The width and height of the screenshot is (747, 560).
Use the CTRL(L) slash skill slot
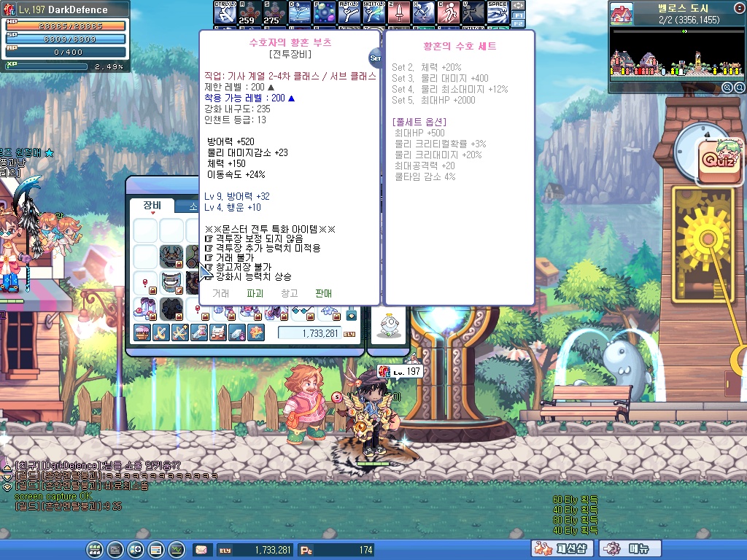225,12
